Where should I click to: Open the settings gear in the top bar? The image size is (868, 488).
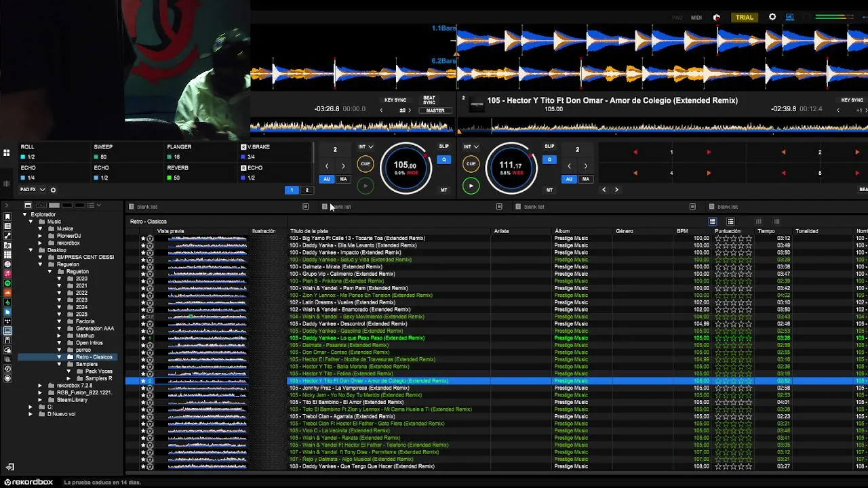click(772, 17)
